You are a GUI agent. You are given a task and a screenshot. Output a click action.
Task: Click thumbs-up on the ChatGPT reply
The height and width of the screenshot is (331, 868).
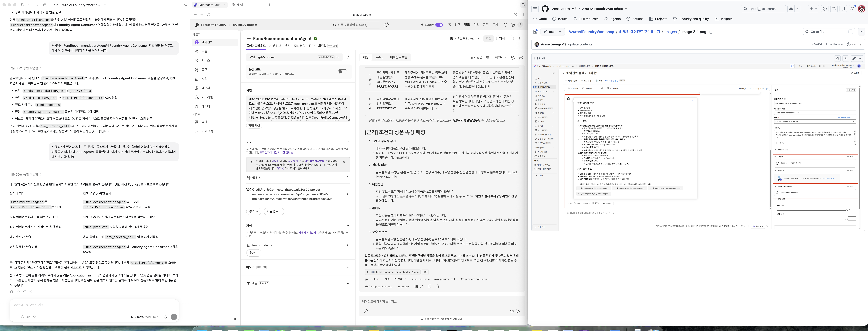coord(18,292)
